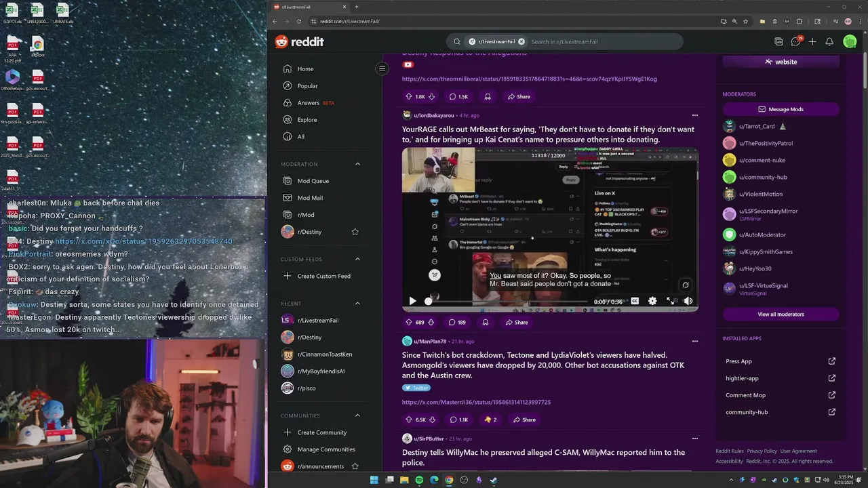Open the 1.1K comments on Twitch bot post
This screenshot has width=868, height=488.
[x=458, y=420]
